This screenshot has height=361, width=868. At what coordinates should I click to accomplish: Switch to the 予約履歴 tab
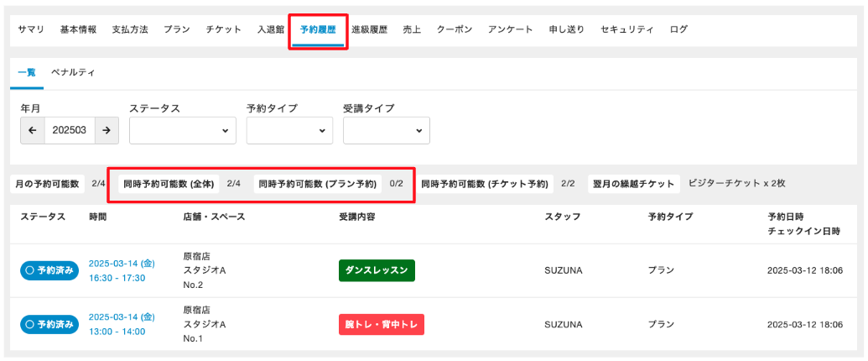coord(318,29)
